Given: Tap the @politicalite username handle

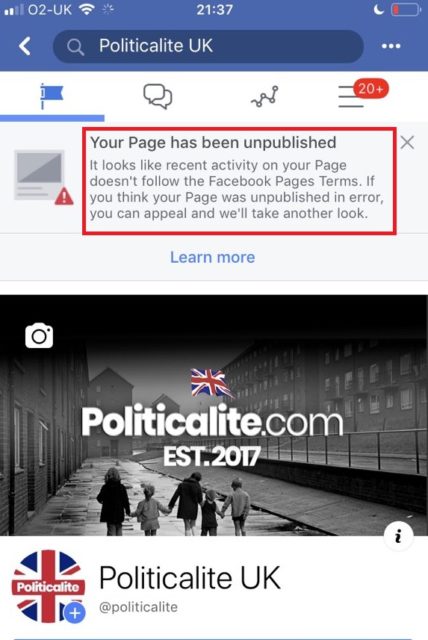Looking at the screenshot, I should (138, 607).
